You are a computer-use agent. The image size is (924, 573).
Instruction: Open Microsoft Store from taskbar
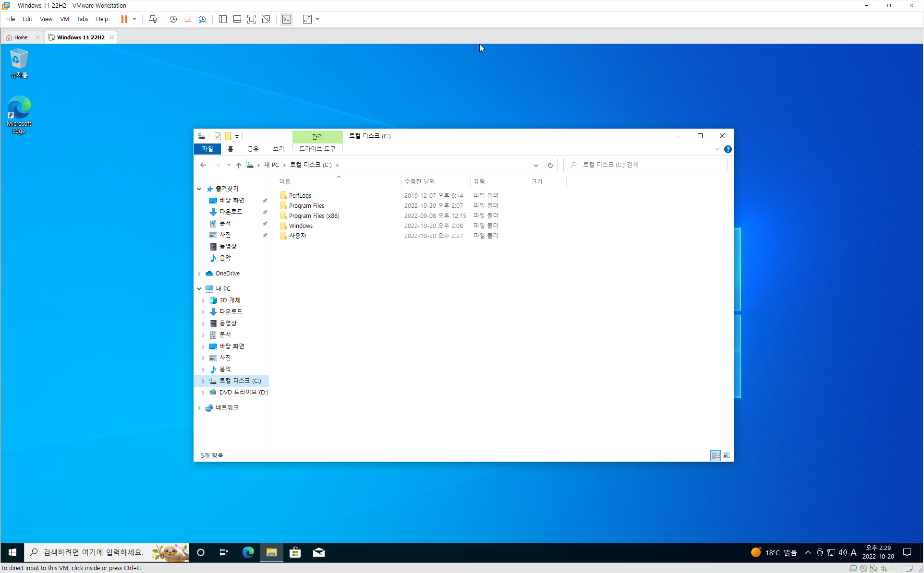tap(295, 552)
